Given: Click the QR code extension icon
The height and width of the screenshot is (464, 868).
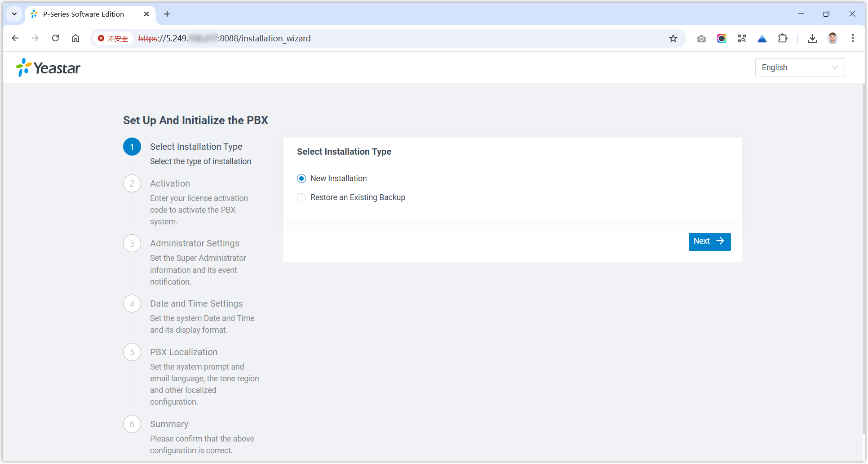Looking at the screenshot, I should (742, 39).
